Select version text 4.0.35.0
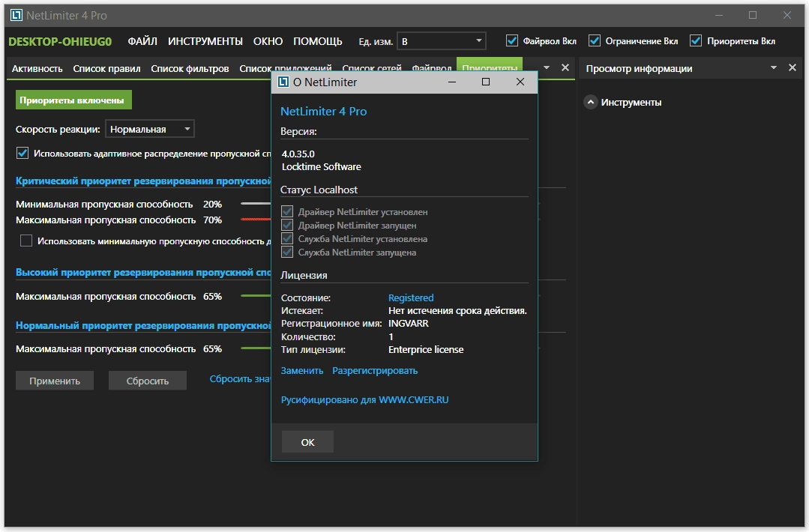The width and height of the screenshot is (809, 532). coord(298,154)
